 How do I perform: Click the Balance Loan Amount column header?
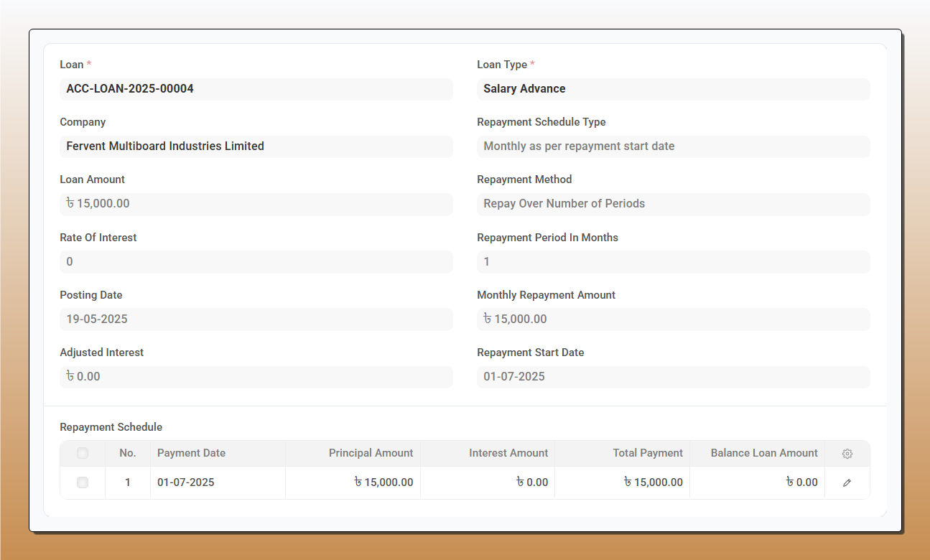[757, 453]
